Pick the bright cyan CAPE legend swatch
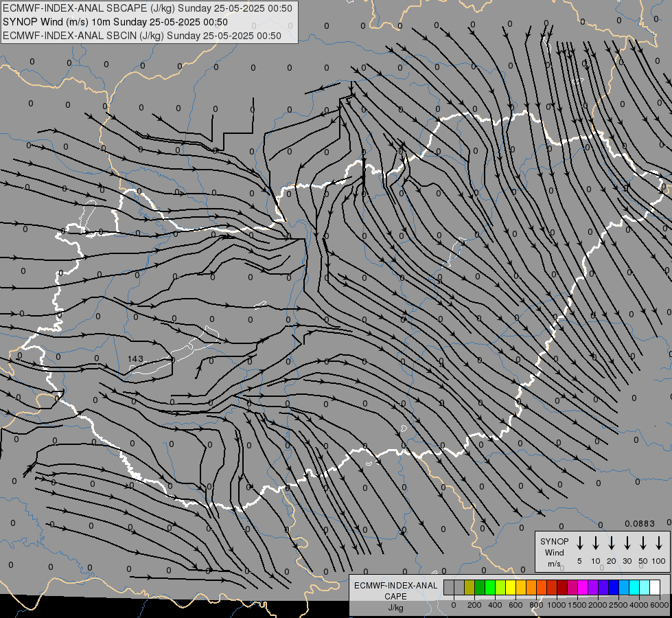The width and height of the screenshot is (672, 618). tap(634, 587)
